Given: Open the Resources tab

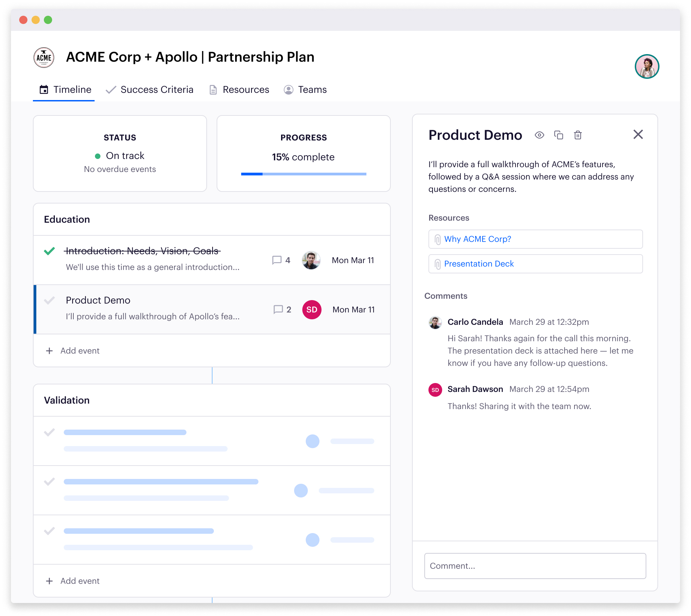Looking at the screenshot, I should [x=239, y=90].
